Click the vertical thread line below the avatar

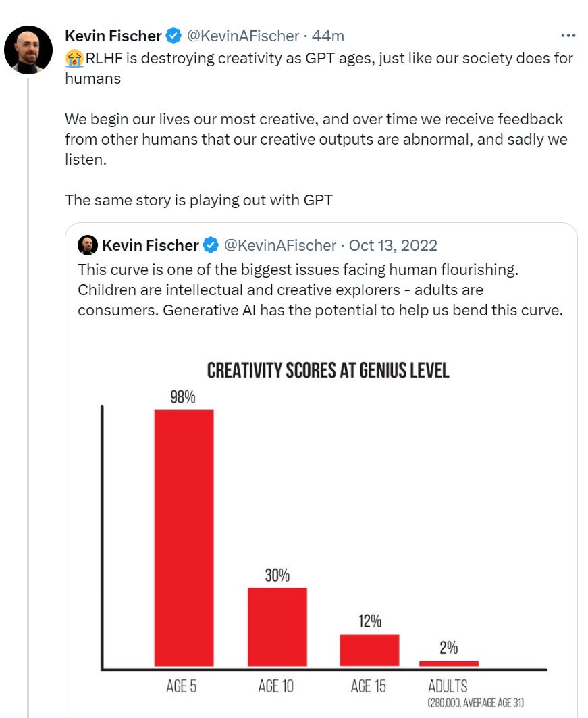point(28,405)
